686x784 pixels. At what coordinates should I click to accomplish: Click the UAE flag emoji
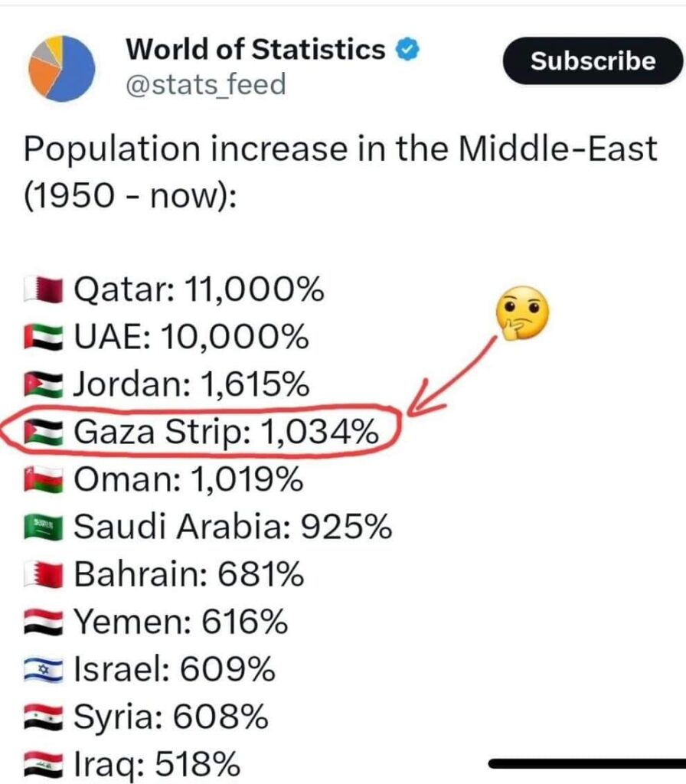(x=44, y=337)
